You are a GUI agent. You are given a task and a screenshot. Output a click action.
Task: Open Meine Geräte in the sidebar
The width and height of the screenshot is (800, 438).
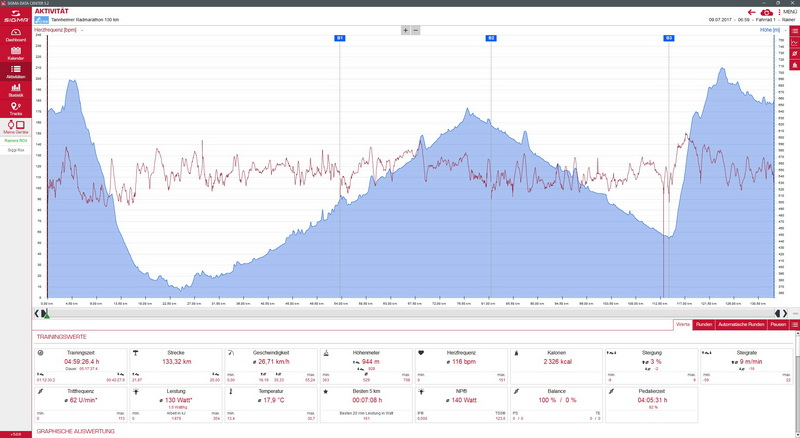point(15,127)
